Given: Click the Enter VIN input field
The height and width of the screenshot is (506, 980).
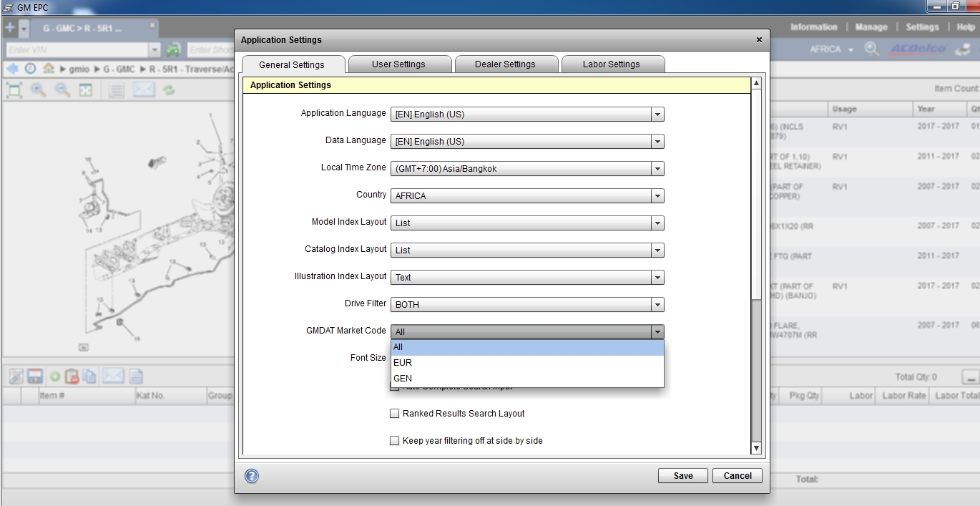Looking at the screenshot, I should [77, 50].
